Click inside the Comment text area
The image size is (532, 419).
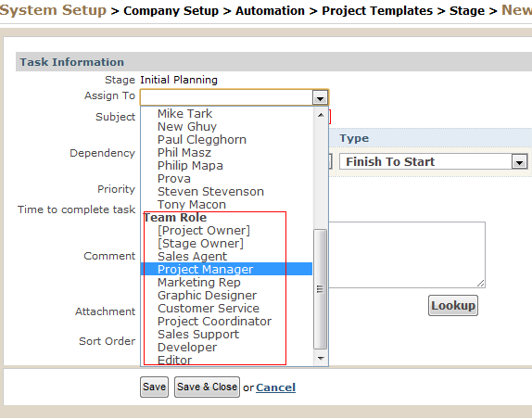[x=407, y=255]
